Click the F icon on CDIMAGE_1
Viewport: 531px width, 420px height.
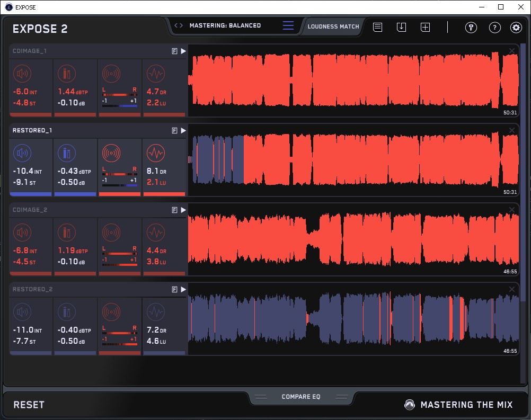(174, 51)
